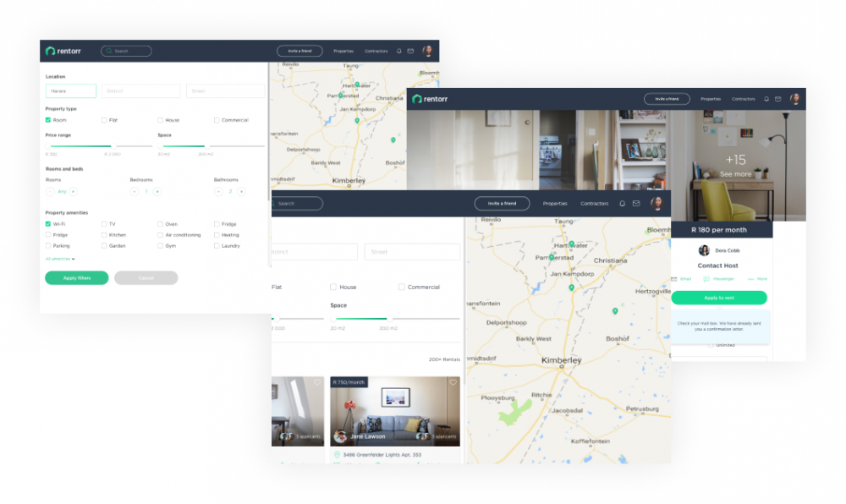Open Contractors in the property detail window
846x504 pixels.
coord(744,99)
